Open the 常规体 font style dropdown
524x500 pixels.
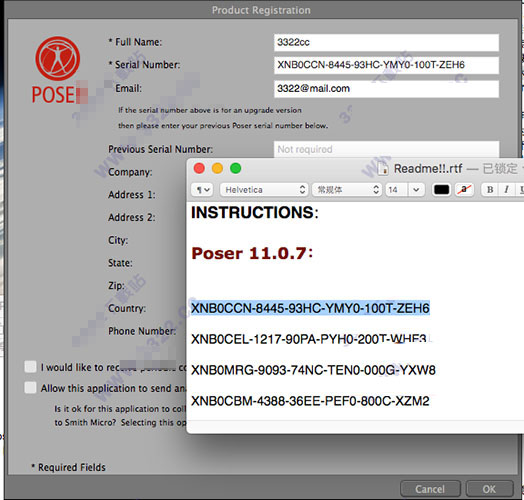pos(347,190)
